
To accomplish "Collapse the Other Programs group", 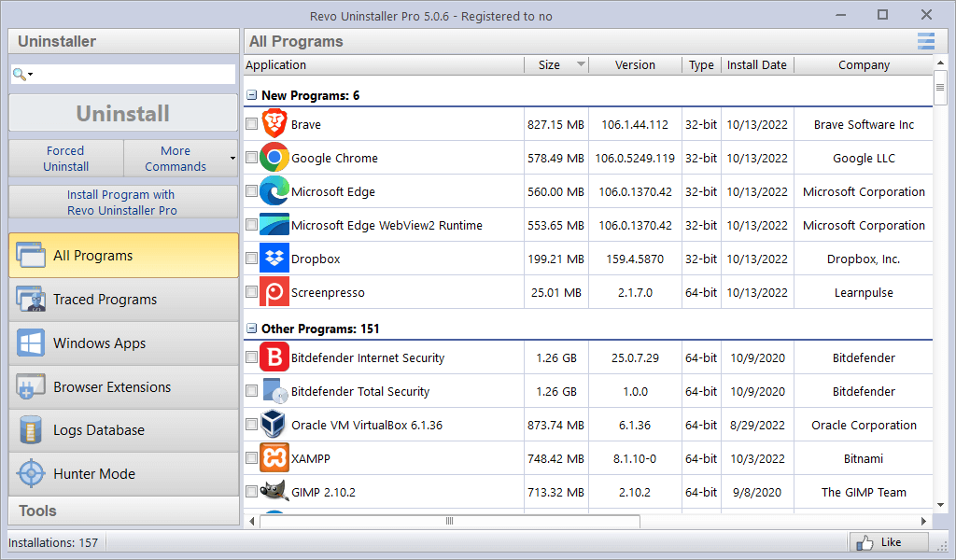I will pos(251,329).
